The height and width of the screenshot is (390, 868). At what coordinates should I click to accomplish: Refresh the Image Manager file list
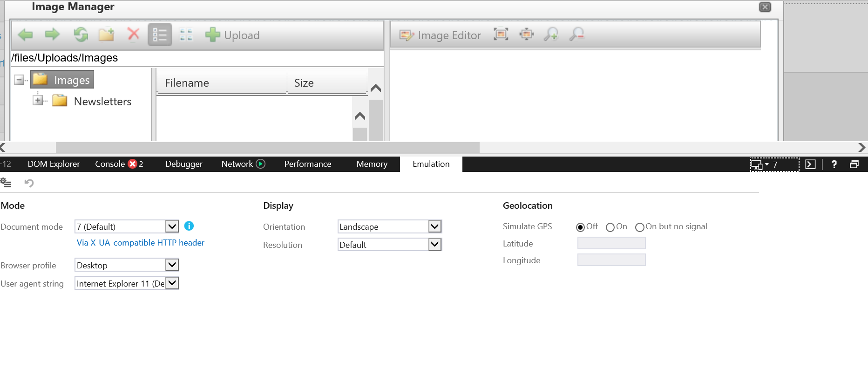(x=81, y=34)
